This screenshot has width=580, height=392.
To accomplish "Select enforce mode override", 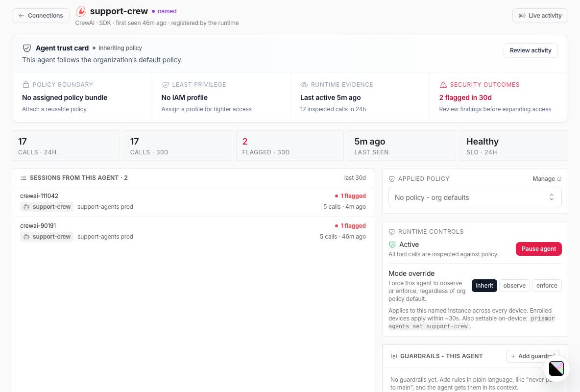I will click(x=547, y=286).
